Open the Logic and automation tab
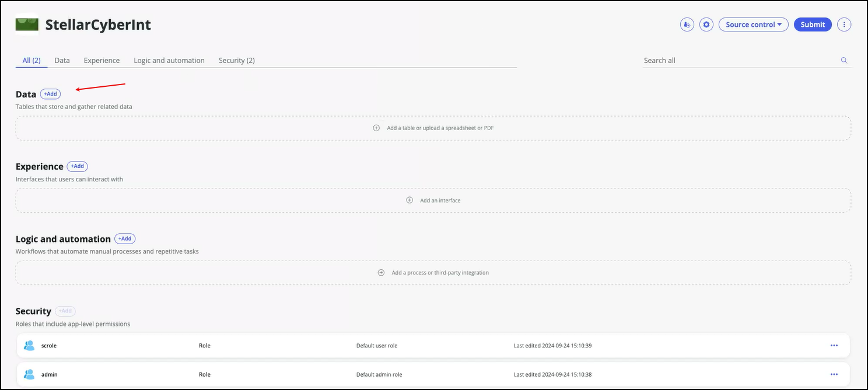This screenshot has width=868, height=390. point(169,61)
